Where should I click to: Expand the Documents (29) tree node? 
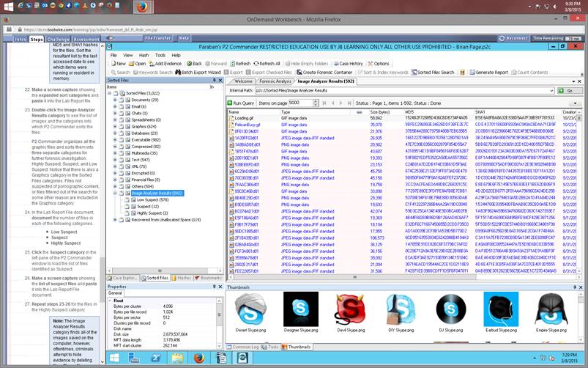[x=115, y=100]
